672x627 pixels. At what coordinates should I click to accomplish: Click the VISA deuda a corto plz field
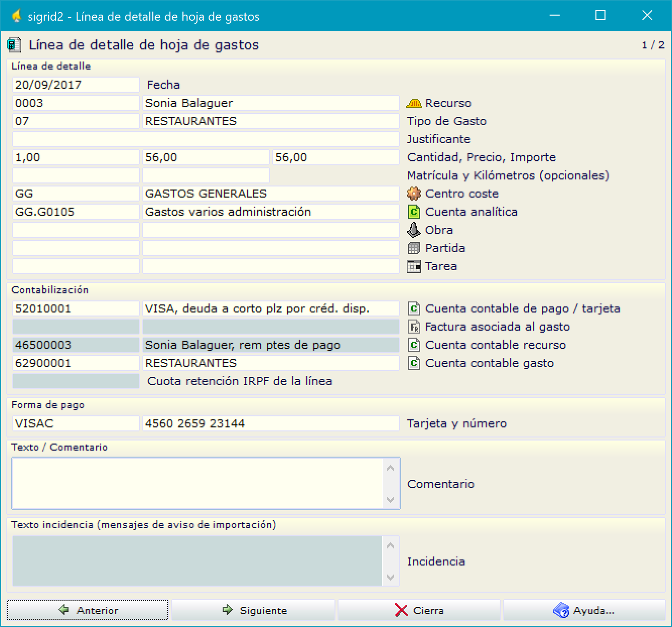(271, 308)
